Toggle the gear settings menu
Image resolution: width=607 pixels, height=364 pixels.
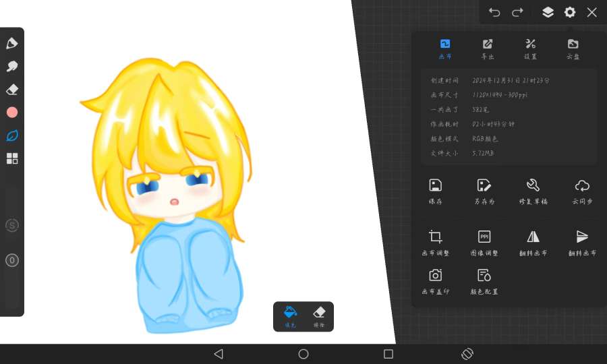[570, 12]
